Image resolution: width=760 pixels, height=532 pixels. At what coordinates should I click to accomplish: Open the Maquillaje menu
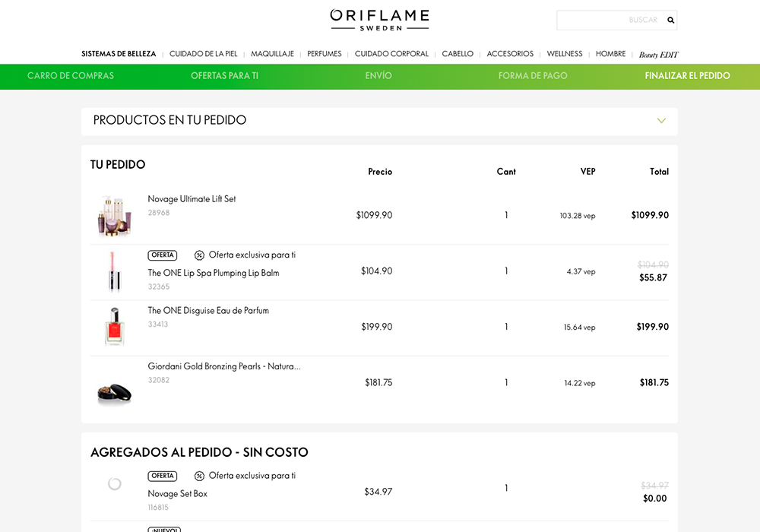[x=272, y=54]
